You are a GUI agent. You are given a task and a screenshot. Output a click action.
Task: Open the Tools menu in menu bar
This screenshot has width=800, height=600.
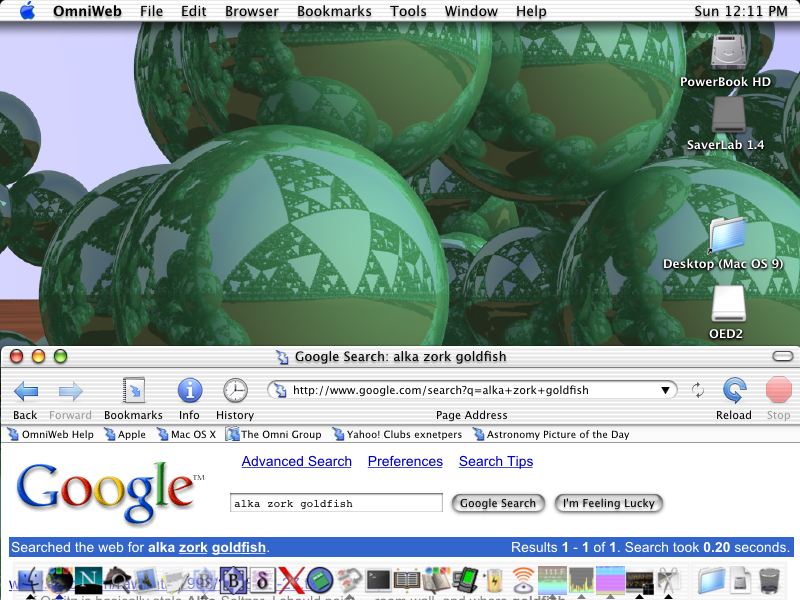[x=408, y=11]
